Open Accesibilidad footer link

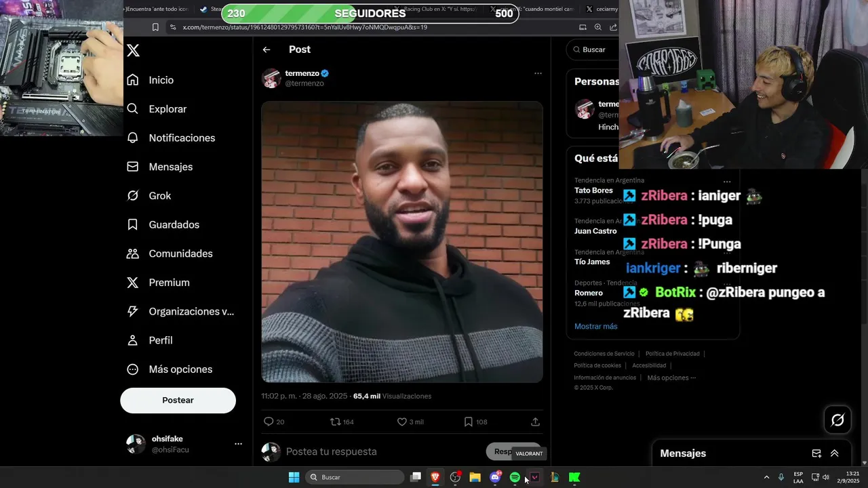click(x=649, y=366)
